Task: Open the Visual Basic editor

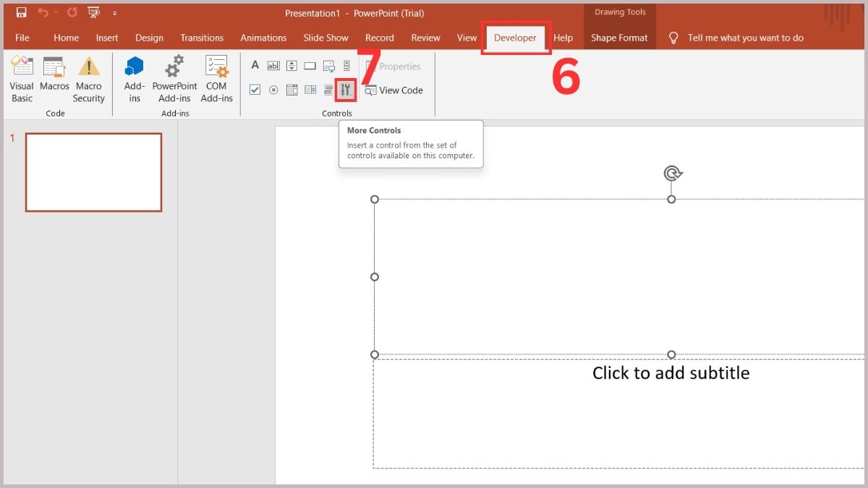Action: [22, 80]
